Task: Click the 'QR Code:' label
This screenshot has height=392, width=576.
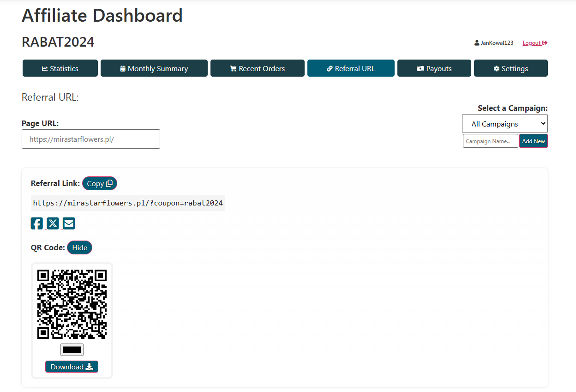Action: tap(48, 247)
